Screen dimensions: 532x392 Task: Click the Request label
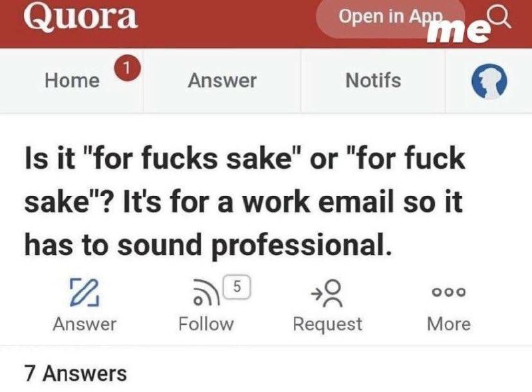point(327,324)
